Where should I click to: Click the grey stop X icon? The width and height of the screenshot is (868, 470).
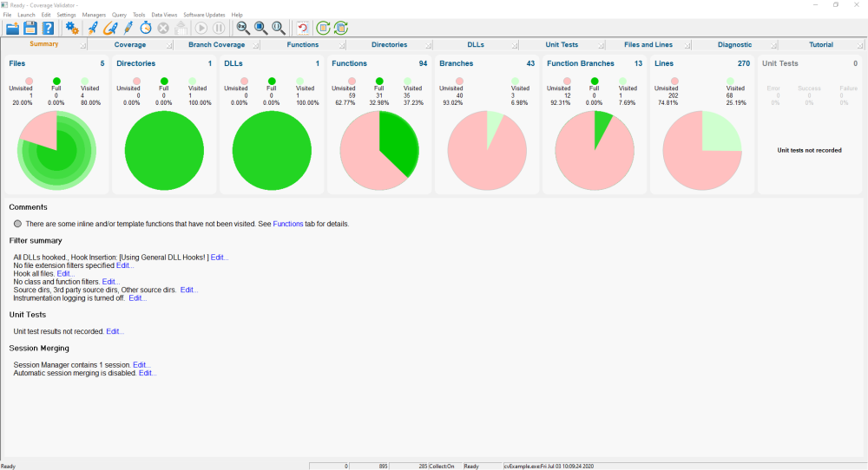point(163,29)
